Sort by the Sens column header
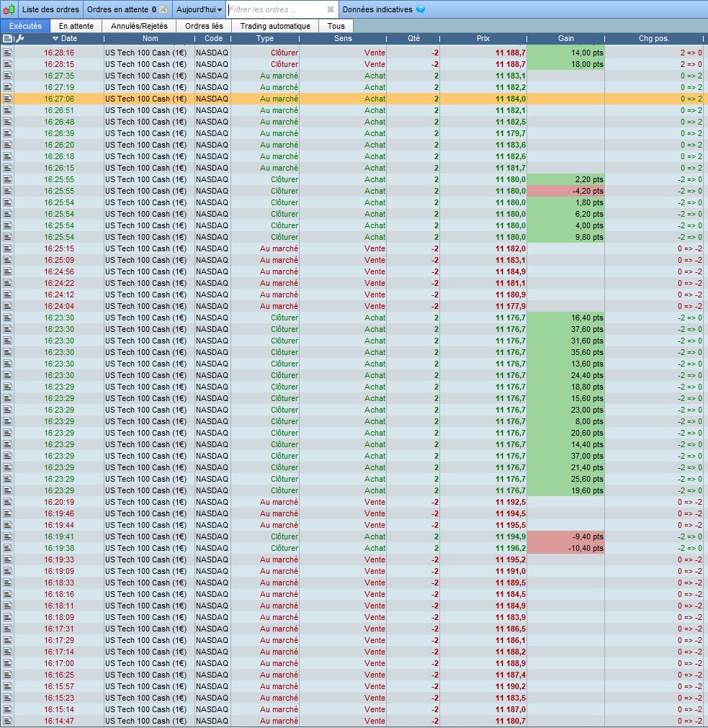The height and width of the screenshot is (728, 708). click(x=343, y=39)
